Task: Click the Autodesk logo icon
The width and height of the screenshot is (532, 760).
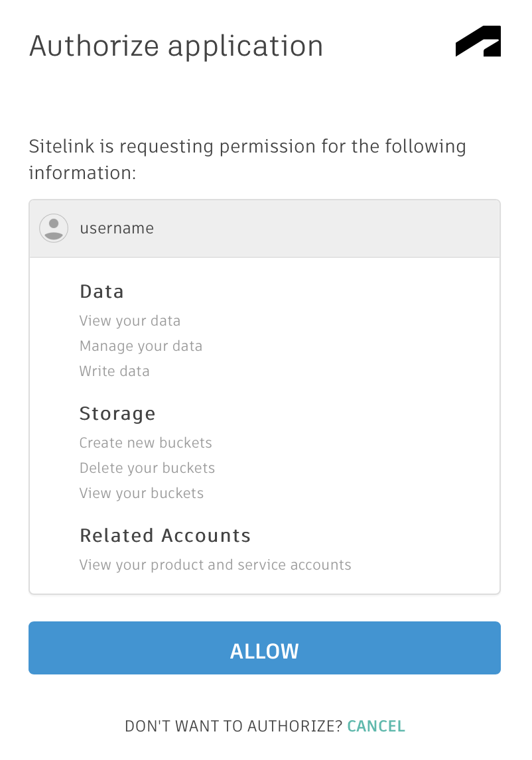Action: 478,42
